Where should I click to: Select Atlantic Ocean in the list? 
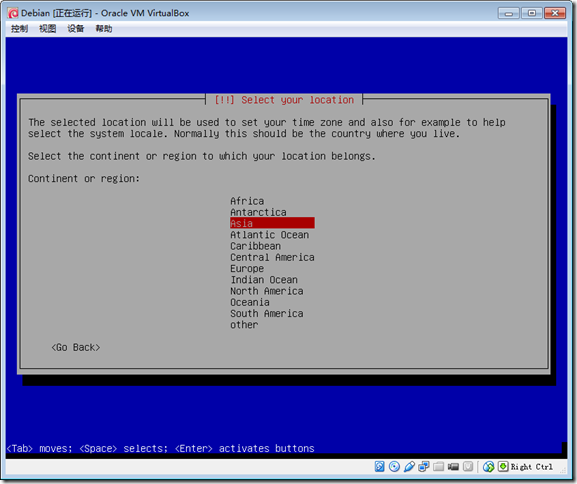(269, 235)
